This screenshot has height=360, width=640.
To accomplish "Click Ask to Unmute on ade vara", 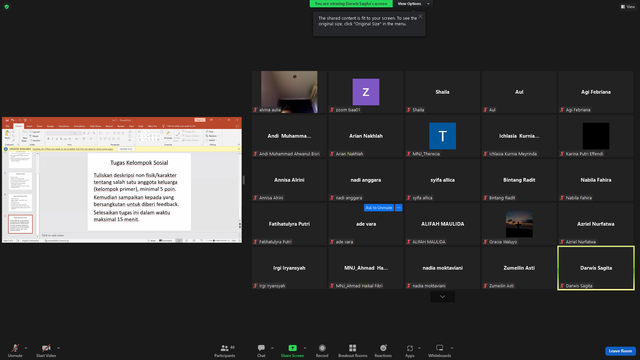I will 379,208.
